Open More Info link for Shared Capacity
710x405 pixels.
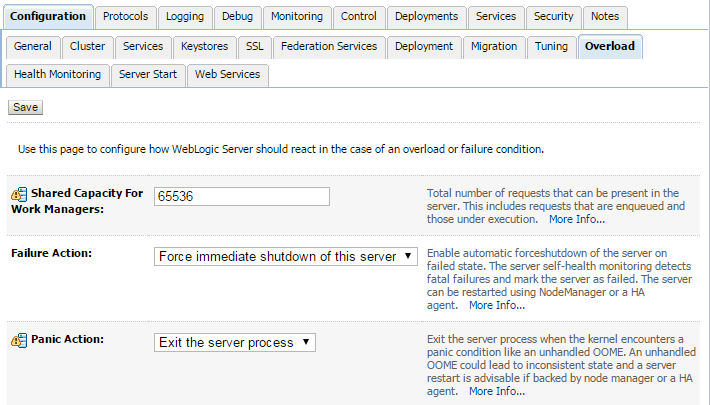576,219
